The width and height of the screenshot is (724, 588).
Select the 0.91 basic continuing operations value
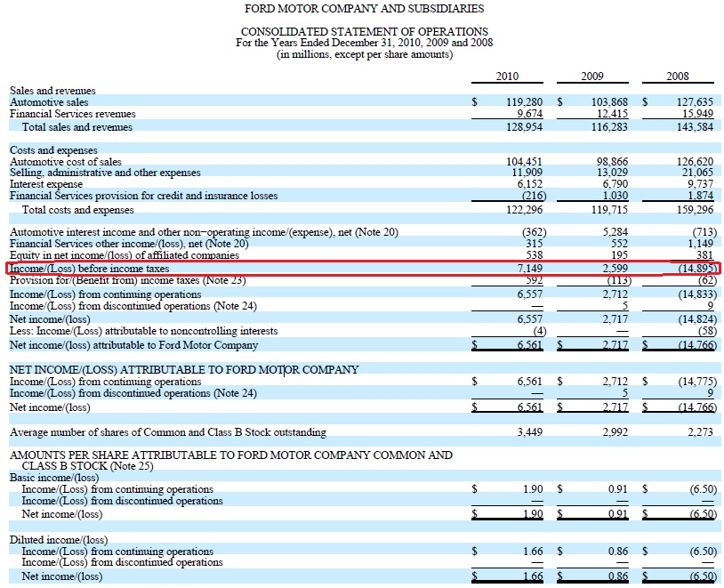pyautogui.click(x=618, y=488)
